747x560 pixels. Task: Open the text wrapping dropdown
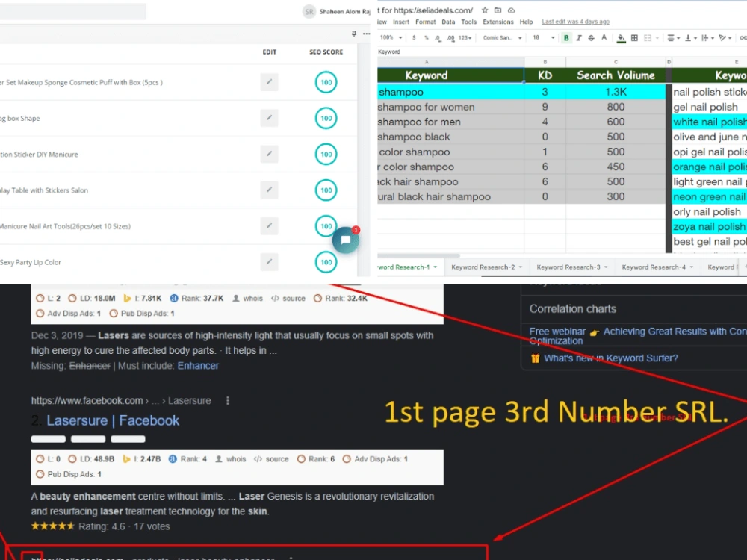[707, 37]
